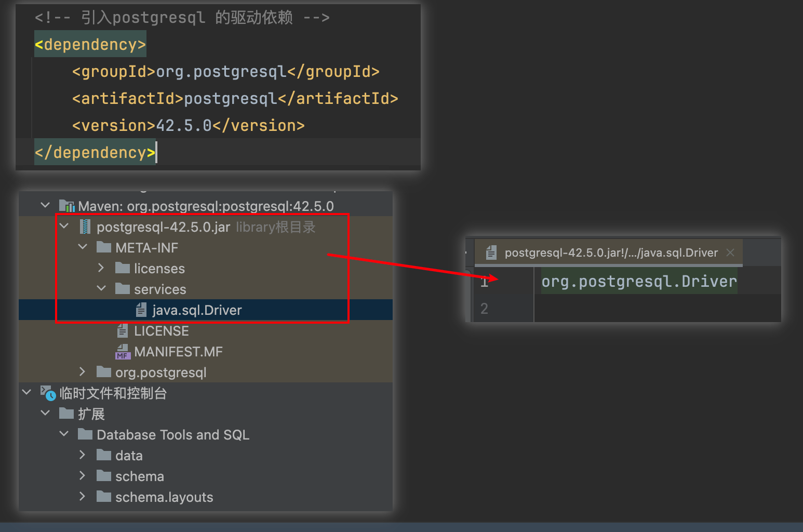Click the java.sql.Driver file icon in the tree
This screenshot has width=803, height=532.
coord(141,310)
